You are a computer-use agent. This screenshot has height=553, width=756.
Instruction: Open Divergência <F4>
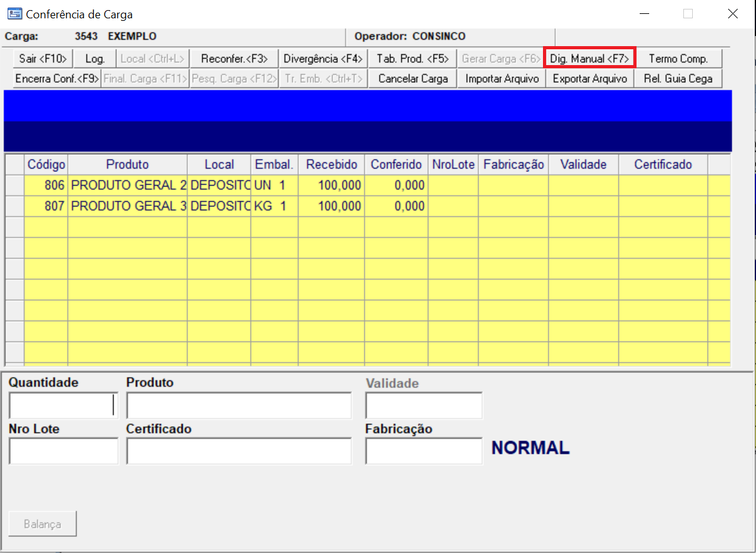click(323, 58)
